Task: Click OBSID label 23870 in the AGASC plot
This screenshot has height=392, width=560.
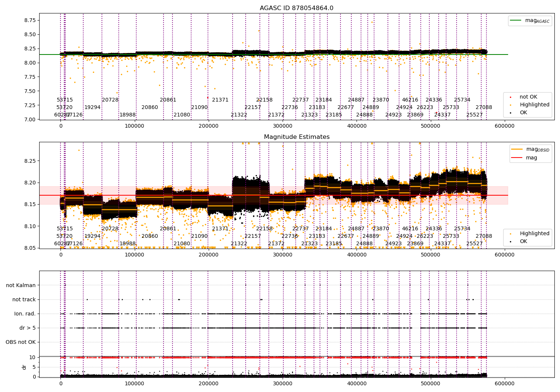Action: [x=381, y=100]
